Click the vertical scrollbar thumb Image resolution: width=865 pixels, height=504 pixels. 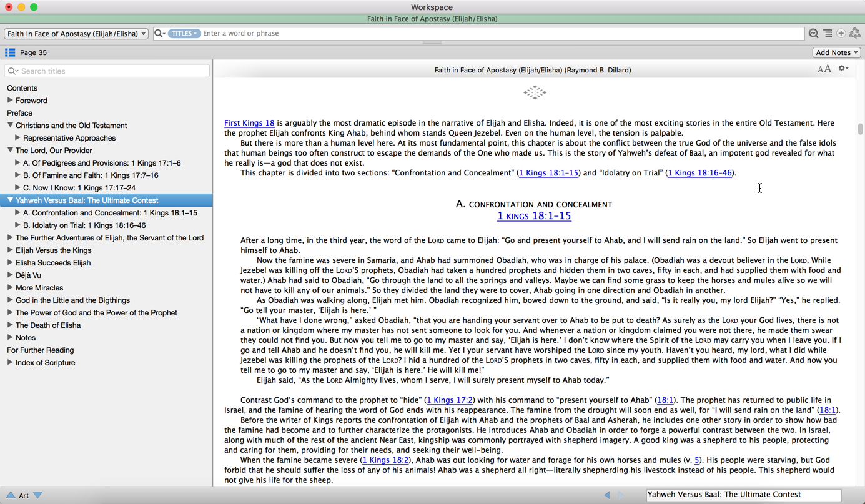pyautogui.click(x=860, y=129)
